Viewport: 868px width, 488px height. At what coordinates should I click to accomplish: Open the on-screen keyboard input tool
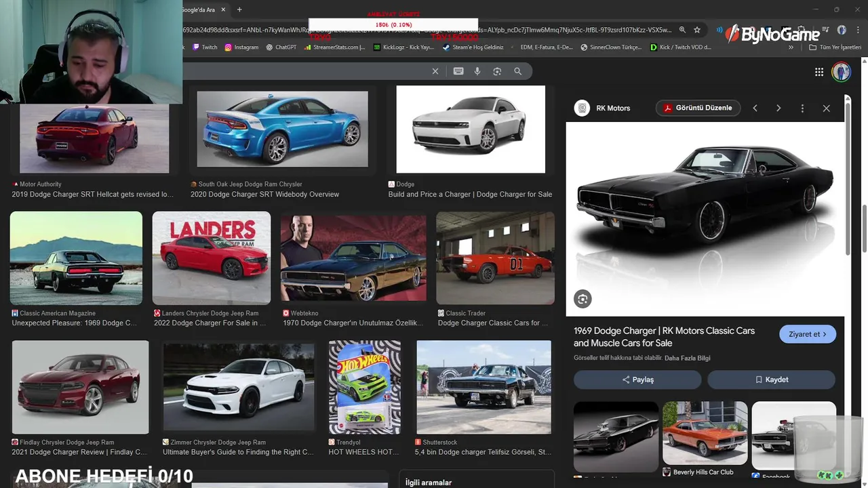[458, 71]
